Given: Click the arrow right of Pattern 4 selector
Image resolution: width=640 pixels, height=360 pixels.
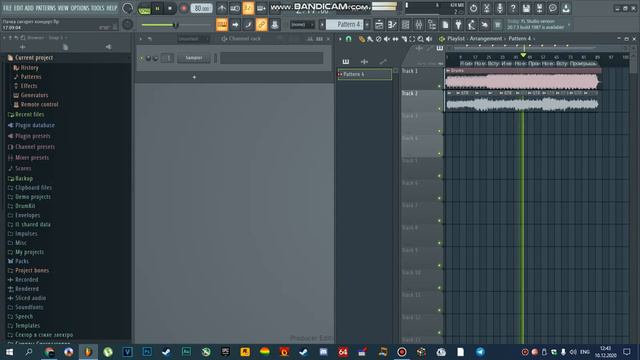Looking at the screenshot, I should point(367,24).
